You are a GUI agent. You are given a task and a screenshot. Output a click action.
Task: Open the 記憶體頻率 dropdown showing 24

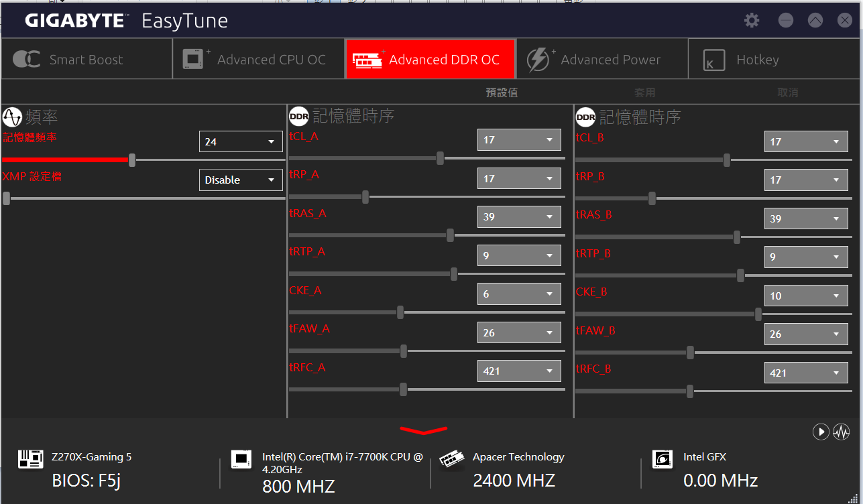click(241, 141)
